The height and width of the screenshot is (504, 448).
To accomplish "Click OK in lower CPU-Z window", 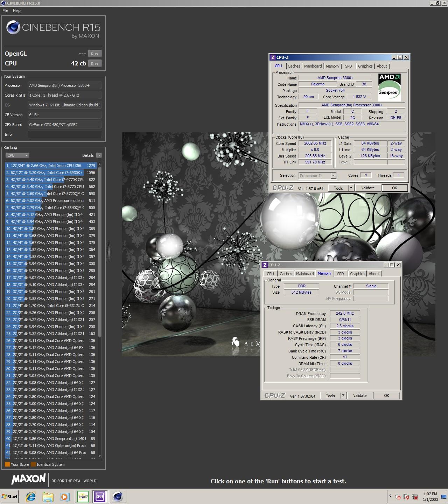I will pos(386,395).
